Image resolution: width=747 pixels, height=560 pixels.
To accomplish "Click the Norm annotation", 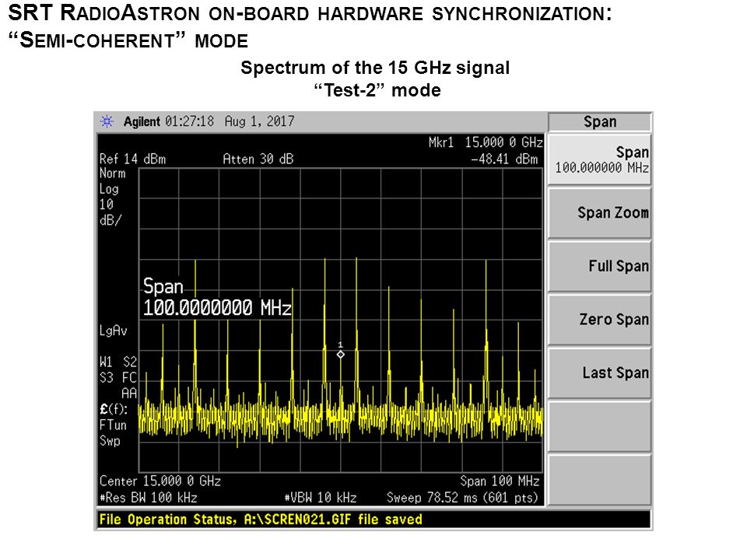I will coord(112,173).
